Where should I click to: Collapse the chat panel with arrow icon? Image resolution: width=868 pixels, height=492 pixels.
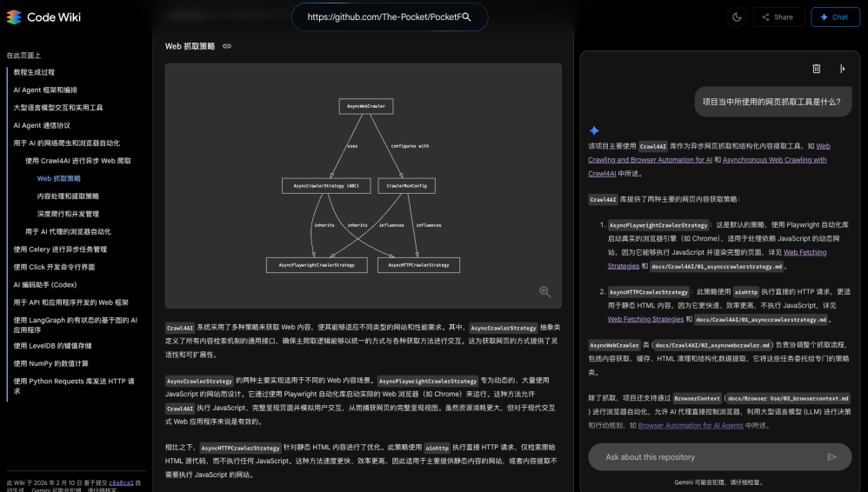[842, 69]
